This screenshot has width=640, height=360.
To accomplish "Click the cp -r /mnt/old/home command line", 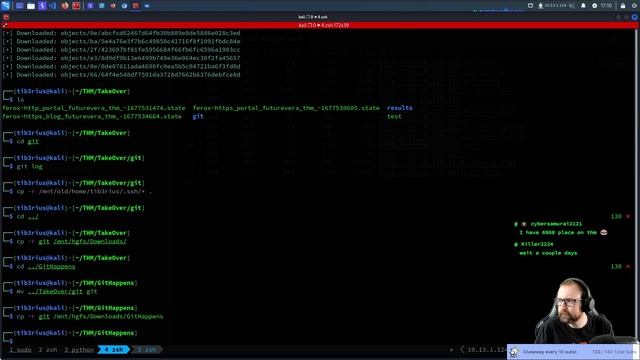I will click(84, 191).
